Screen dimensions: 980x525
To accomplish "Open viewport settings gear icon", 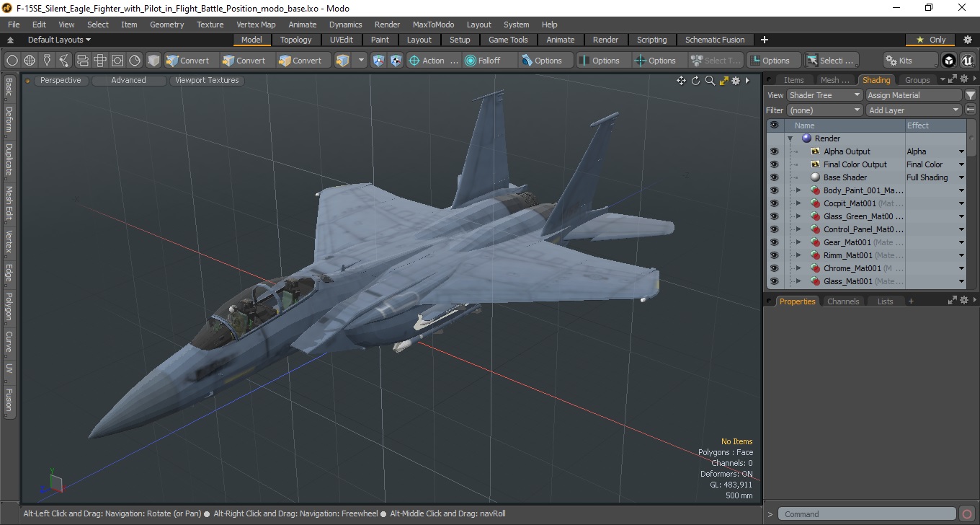I will [736, 81].
